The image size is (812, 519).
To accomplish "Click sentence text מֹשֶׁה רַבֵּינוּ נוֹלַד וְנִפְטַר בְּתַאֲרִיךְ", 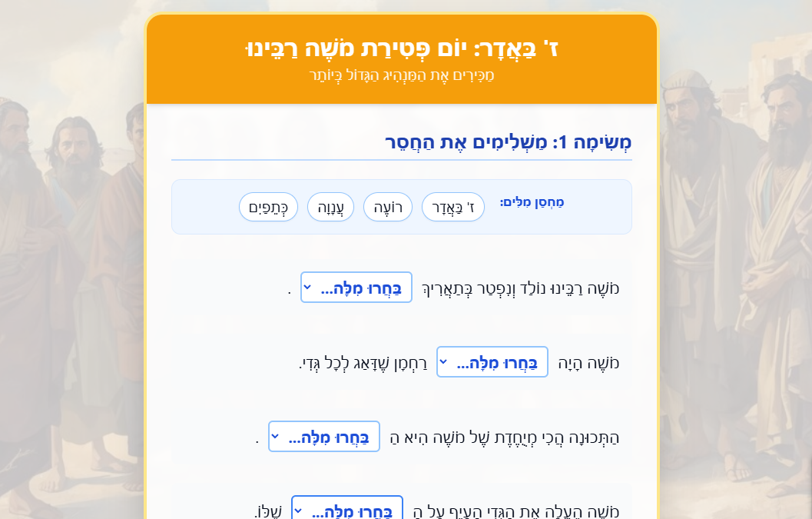I will point(521,288).
